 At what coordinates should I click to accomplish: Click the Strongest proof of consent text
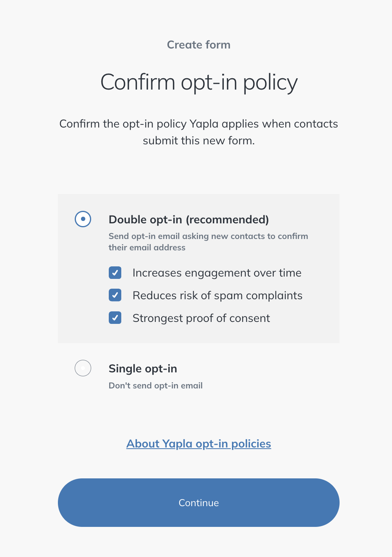click(x=201, y=318)
